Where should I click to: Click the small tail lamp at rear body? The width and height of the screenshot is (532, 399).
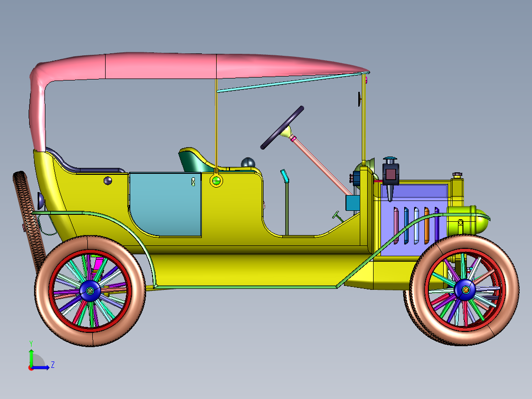click(x=40, y=201)
